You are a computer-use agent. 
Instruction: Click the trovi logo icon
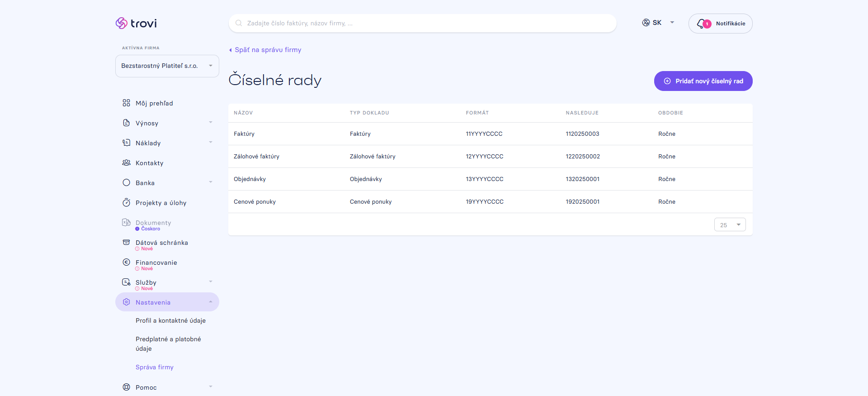[x=121, y=23]
